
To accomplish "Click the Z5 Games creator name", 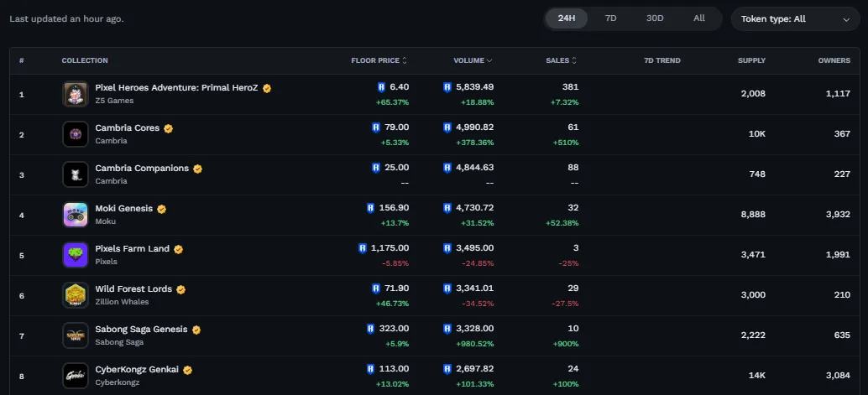I will tap(114, 101).
